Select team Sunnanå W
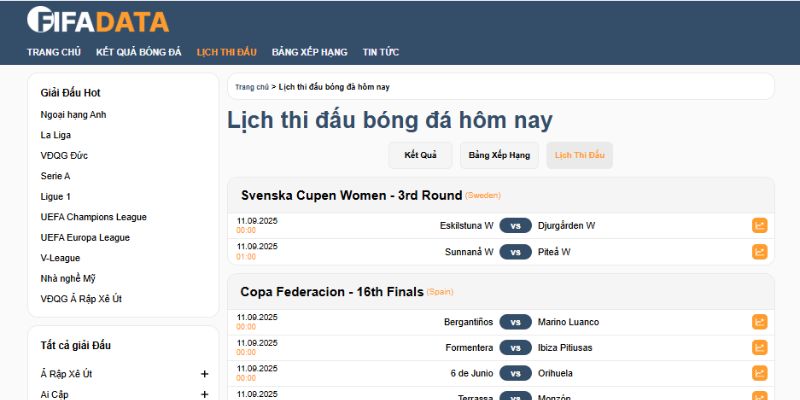Screen dimensions: 800x400 pyautogui.click(x=469, y=252)
